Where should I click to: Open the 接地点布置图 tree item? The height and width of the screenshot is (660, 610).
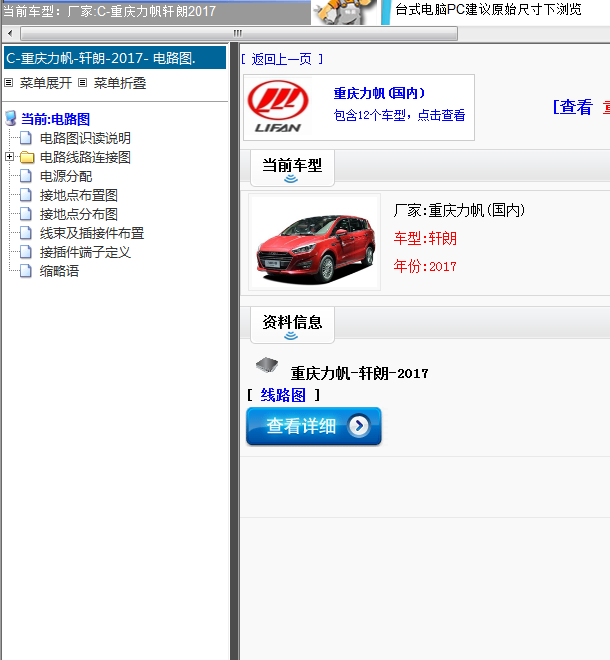[x=78, y=195]
